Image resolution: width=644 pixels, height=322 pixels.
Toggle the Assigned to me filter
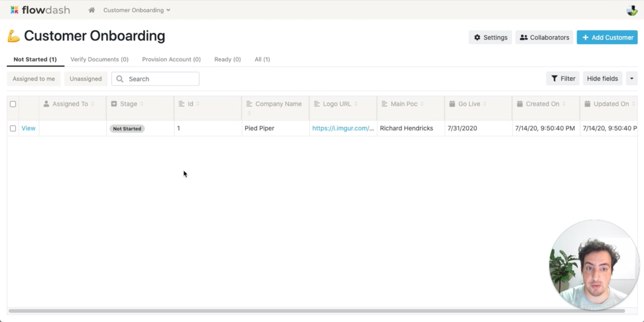34,79
